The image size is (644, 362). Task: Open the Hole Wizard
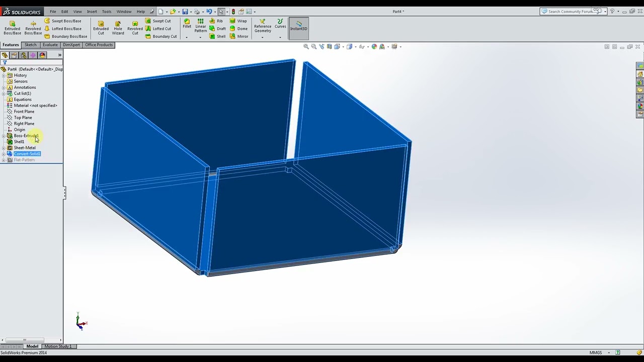[x=118, y=28]
